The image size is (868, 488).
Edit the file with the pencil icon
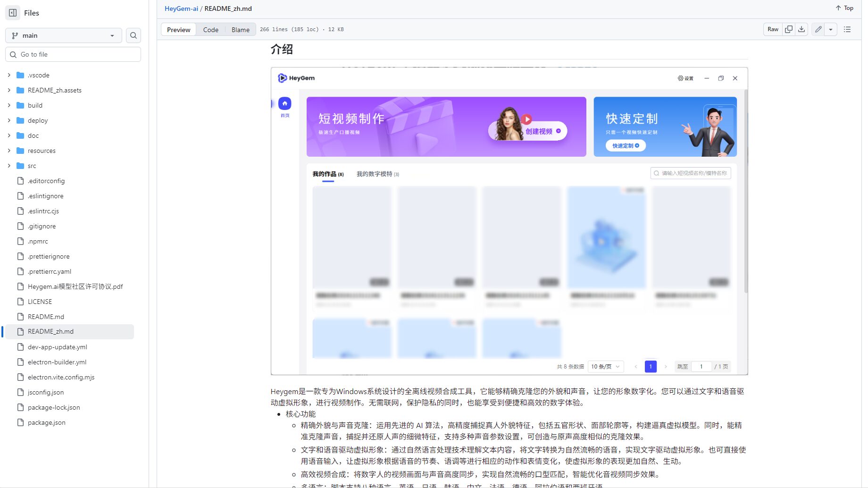[818, 29]
